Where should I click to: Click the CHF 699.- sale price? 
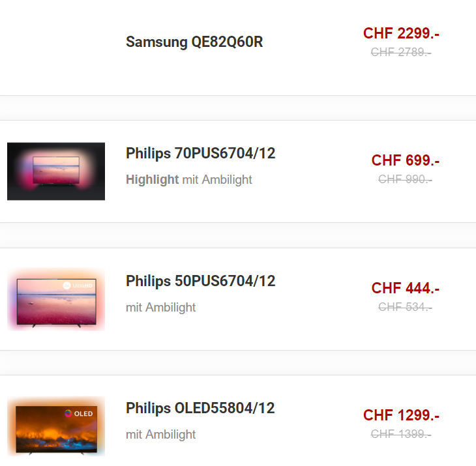pos(406,160)
